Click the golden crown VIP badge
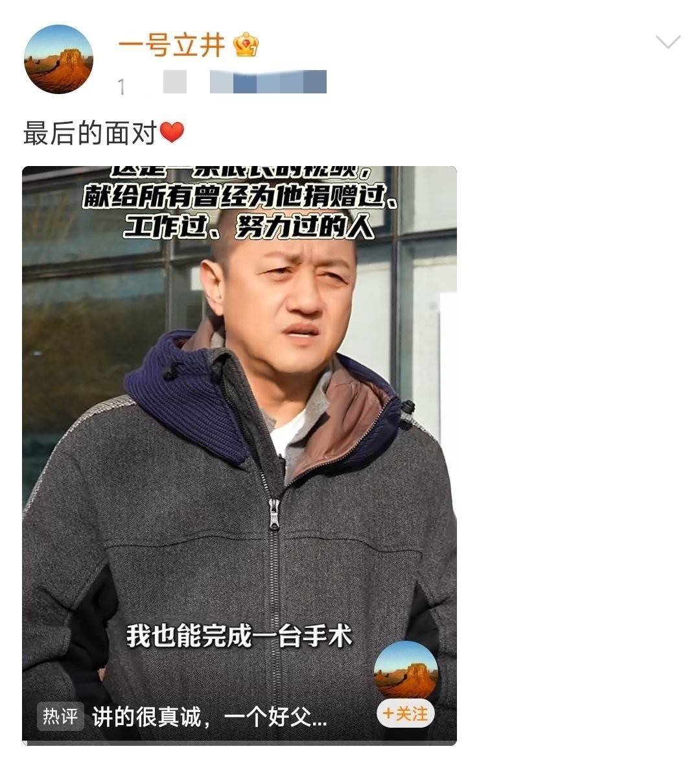The width and height of the screenshot is (700, 764). [x=246, y=45]
